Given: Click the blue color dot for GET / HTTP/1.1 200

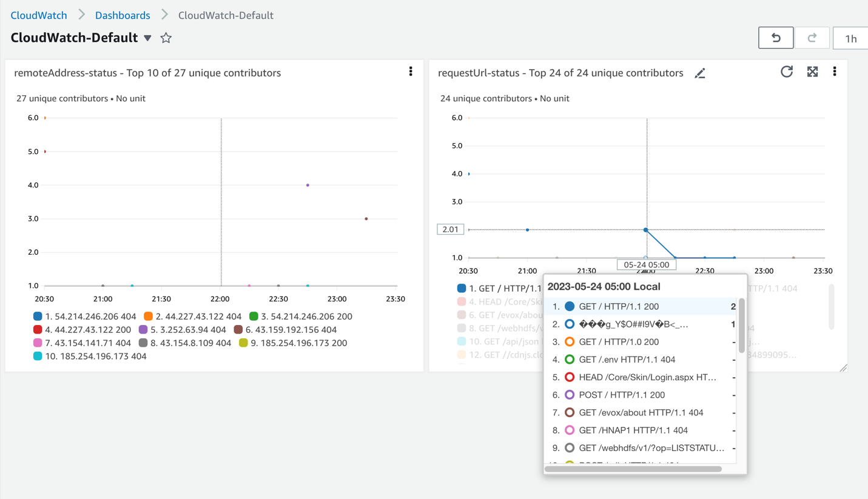Looking at the screenshot, I should click(x=569, y=306).
